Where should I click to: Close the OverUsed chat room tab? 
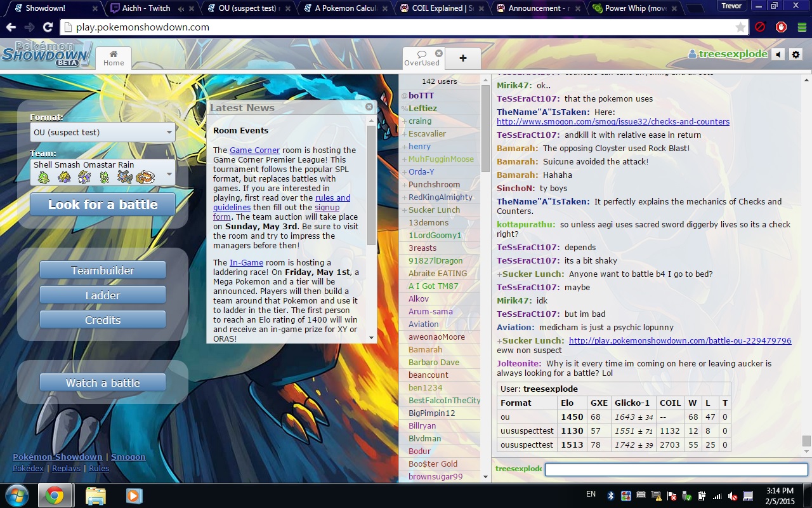click(x=439, y=53)
